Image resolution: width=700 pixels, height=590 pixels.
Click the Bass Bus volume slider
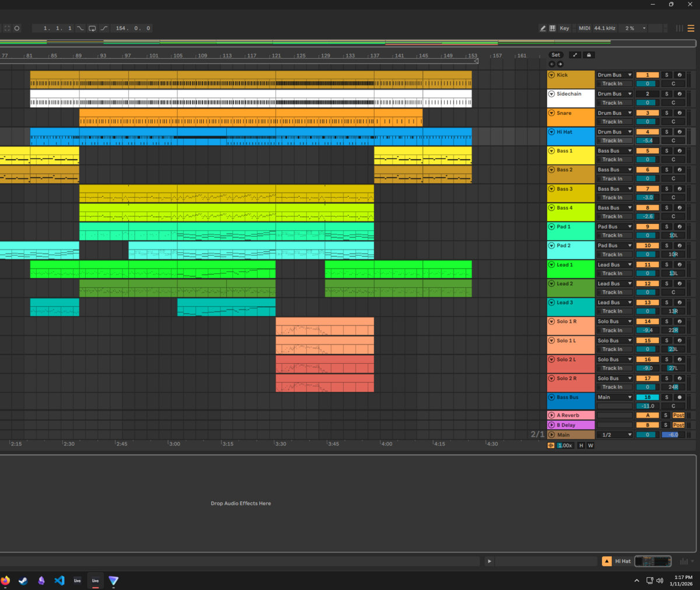pyautogui.click(x=647, y=406)
